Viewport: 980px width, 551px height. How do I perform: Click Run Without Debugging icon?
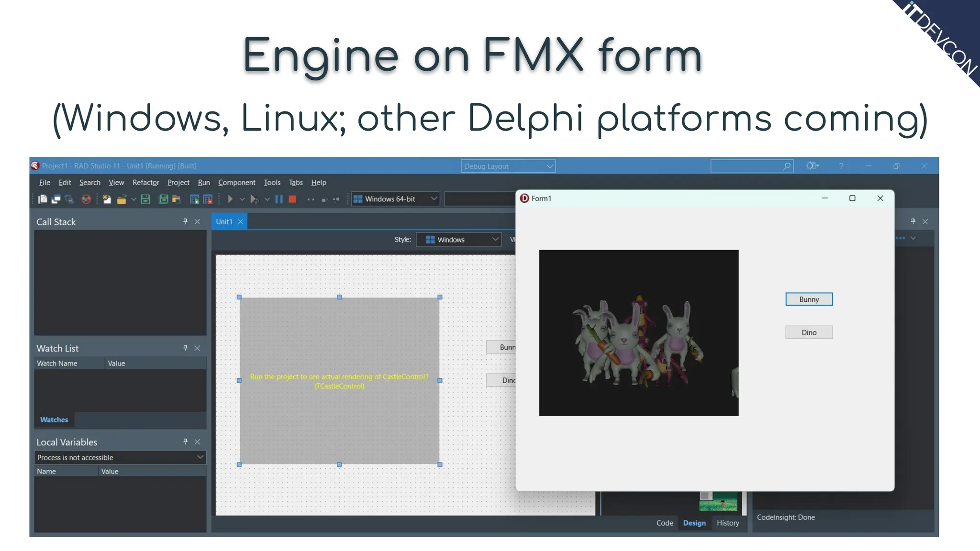pyautogui.click(x=255, y=199)
